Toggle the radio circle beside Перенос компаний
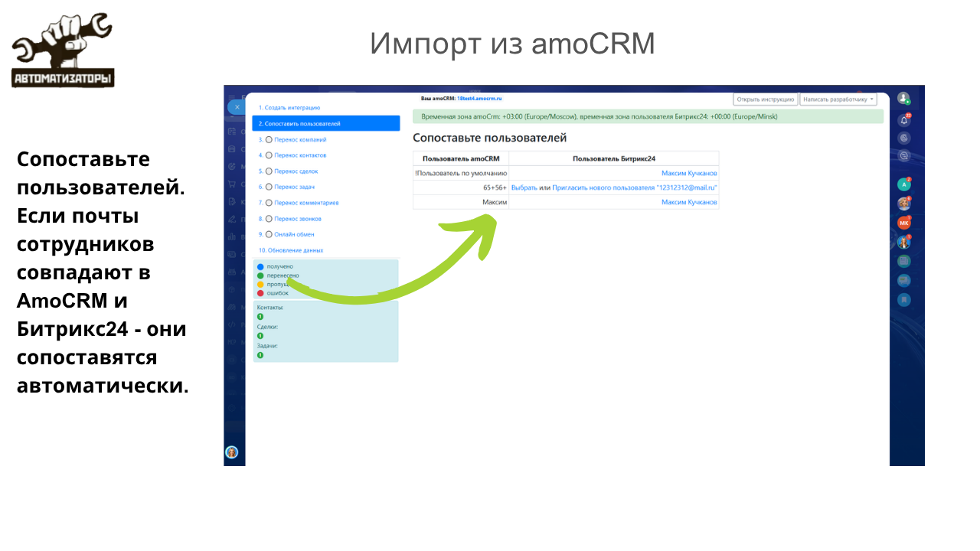Viewport: 980px width, 551px height. pos(269,140)
